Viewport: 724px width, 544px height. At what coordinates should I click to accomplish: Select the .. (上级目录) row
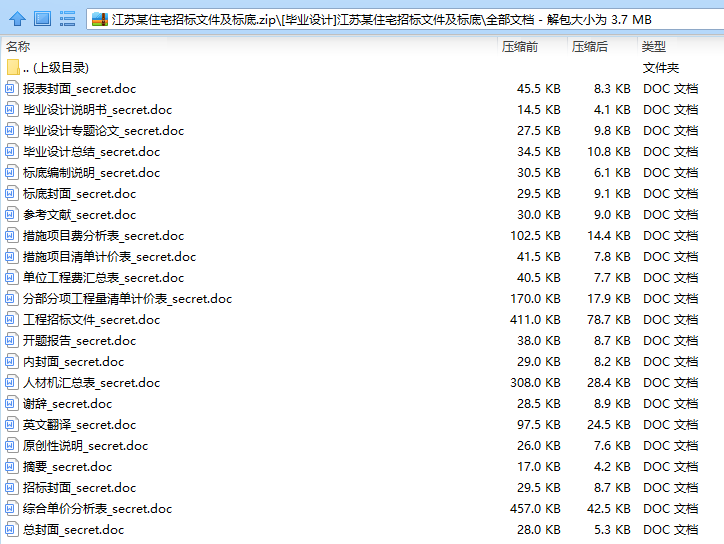pos(362,67)
